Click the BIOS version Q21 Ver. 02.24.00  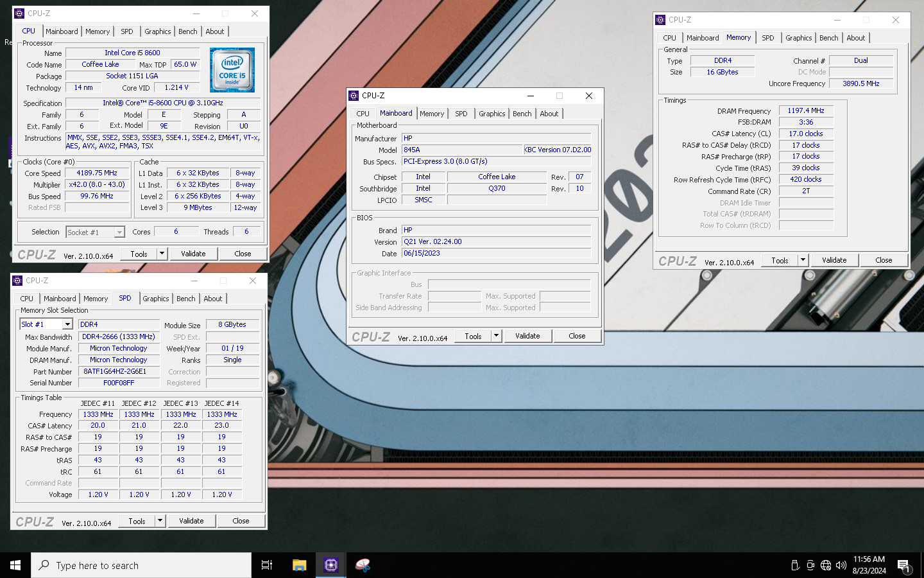point(496,241)
